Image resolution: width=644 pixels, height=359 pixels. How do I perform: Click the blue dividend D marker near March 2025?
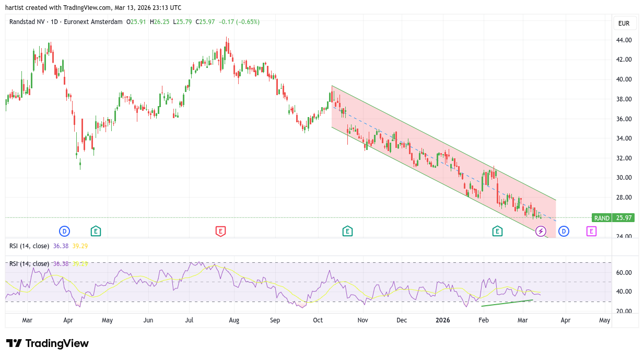point(64,231)
